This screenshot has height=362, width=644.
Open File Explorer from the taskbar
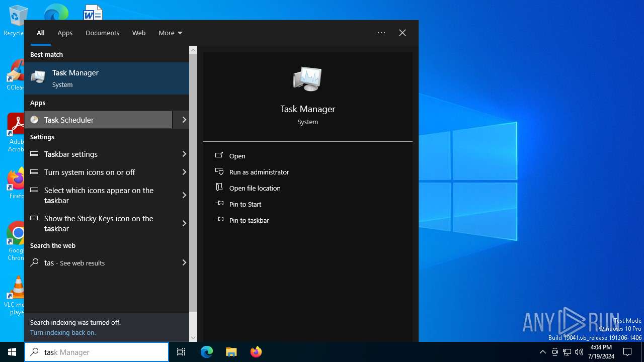(x=231, y=352)
